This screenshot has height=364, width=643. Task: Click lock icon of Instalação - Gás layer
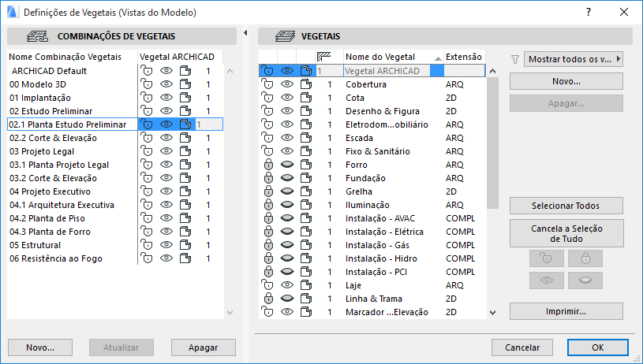point(268,245)
